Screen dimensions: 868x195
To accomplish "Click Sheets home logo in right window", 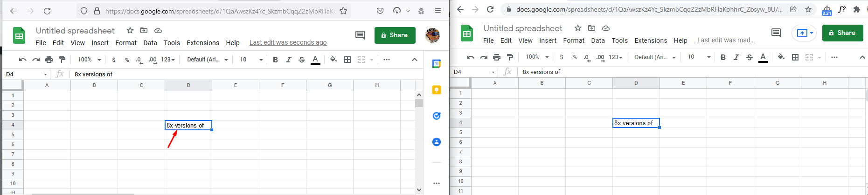I will [467, 33].
